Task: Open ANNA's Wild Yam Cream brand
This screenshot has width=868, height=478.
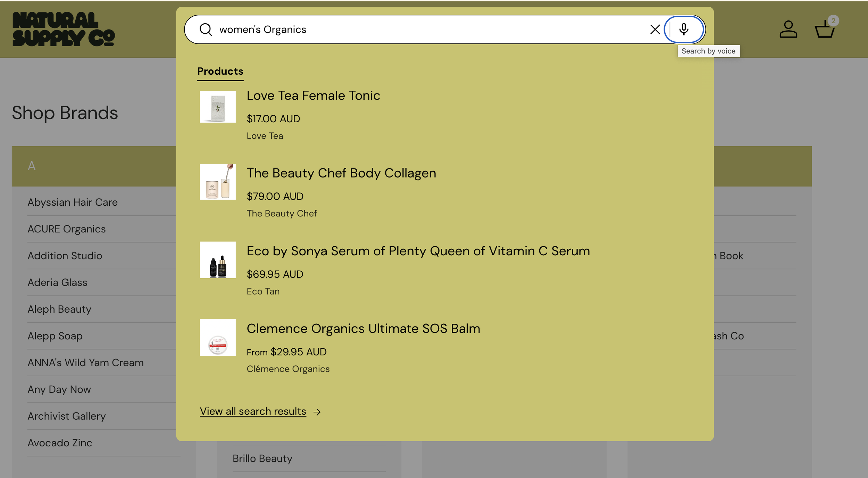Action: coord(85,363)
